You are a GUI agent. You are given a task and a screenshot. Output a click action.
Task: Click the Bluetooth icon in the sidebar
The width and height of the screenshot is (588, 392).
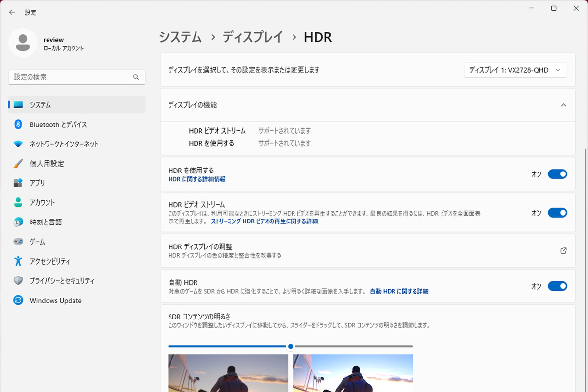(18, 124)
